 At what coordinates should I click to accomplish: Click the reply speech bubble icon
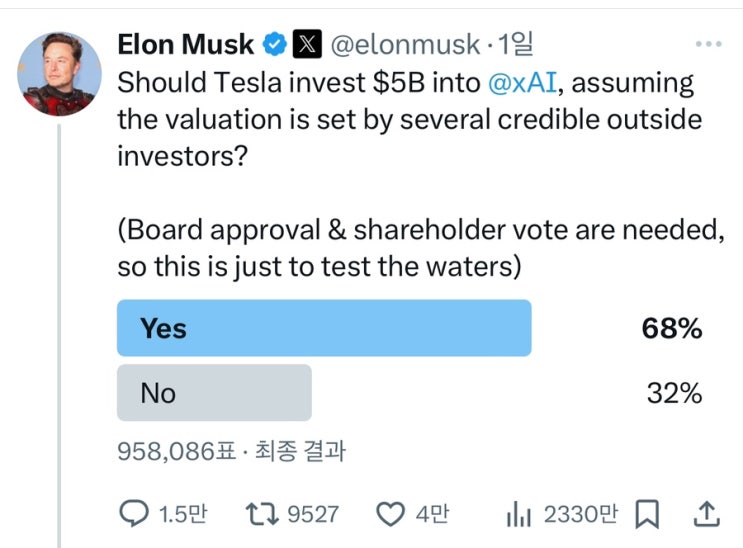[x=134, y=514]
